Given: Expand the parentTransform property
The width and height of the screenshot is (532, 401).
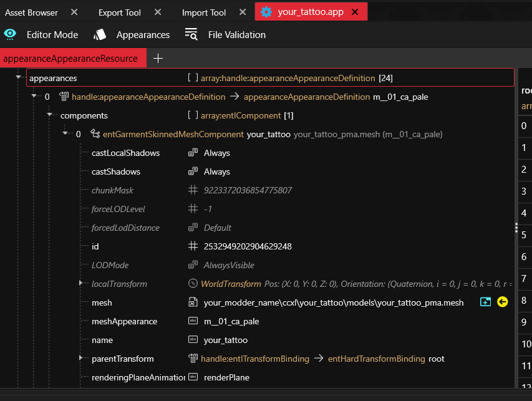Looking at the screenshot, I should coord(80,359).
